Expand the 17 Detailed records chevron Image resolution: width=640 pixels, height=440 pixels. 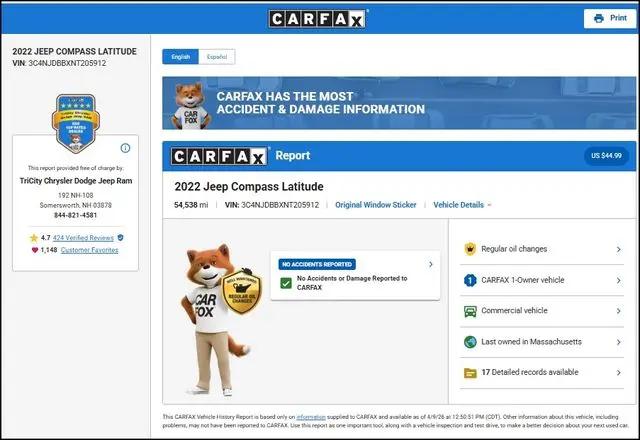coord(619,373)
